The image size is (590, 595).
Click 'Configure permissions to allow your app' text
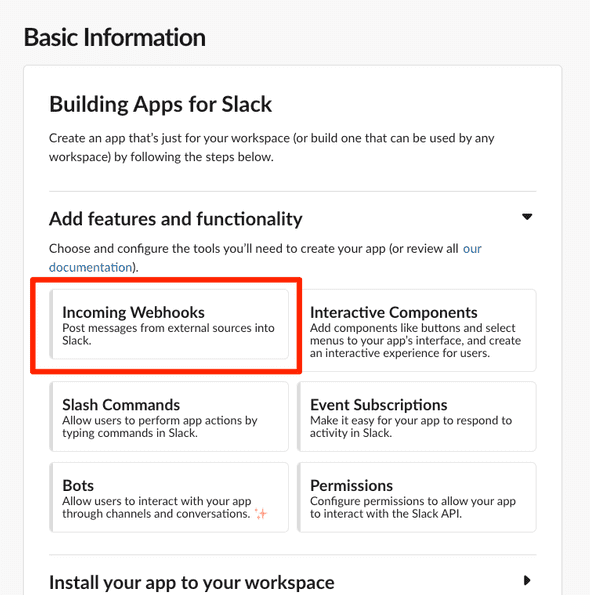point(413,507)
